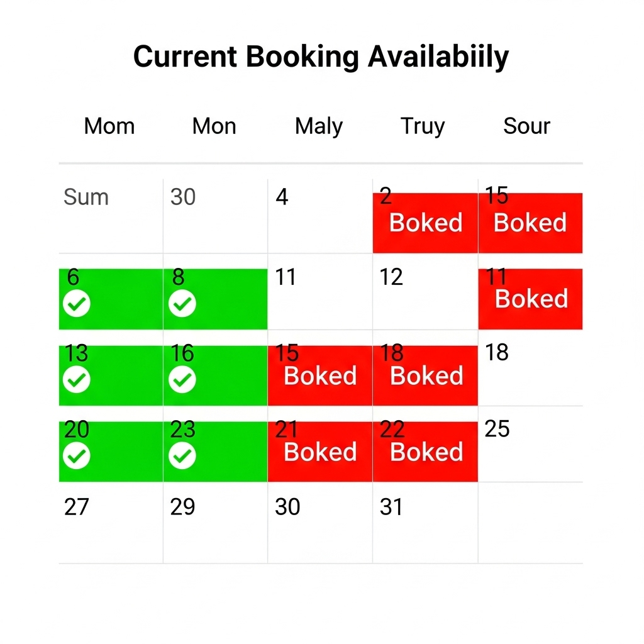Click the "Sour" column header
This screenshot has width=644, height=644.
point(527,126)
